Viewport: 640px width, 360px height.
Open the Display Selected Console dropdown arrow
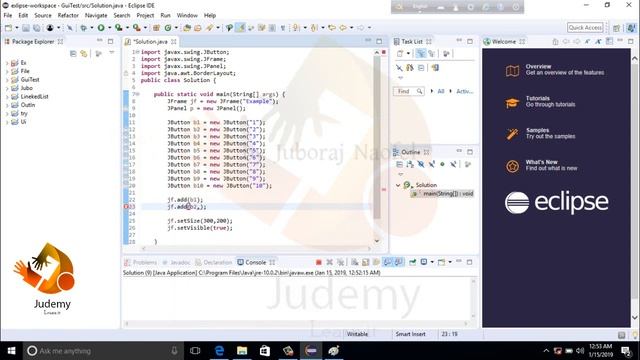point(432,262)
